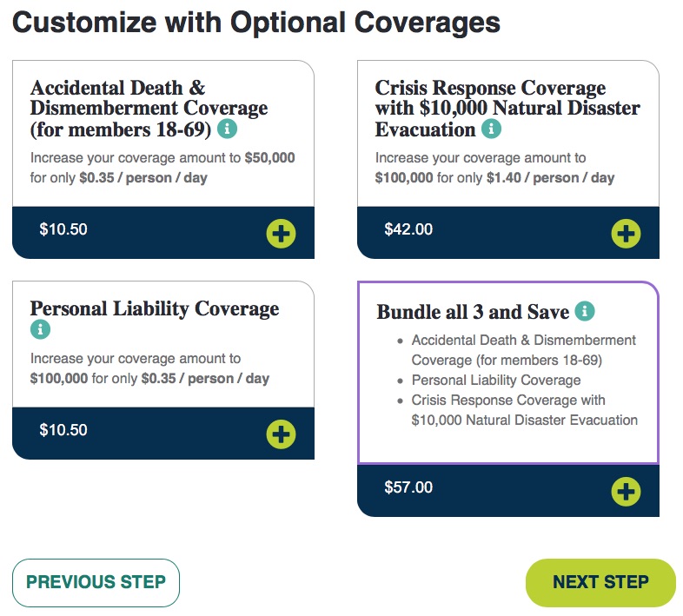This screenshot has width=683, height=616.
Task: Go to the Next Step button
Action: 600,582
